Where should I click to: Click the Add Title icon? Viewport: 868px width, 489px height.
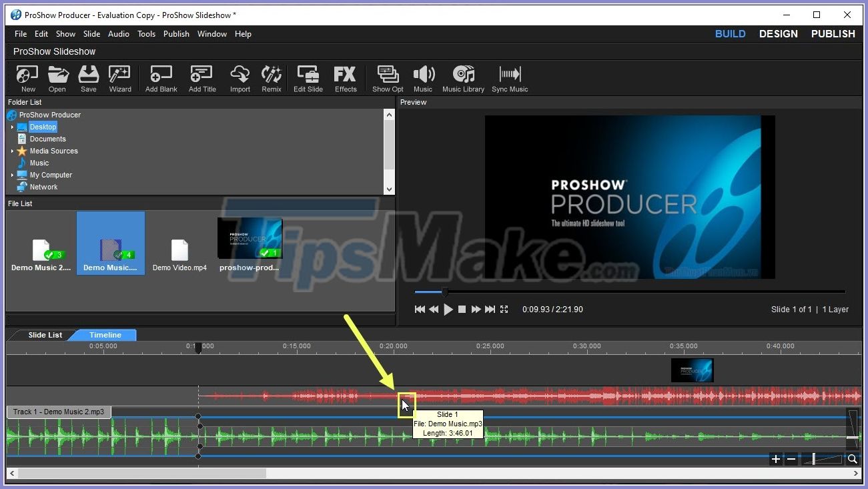[x=201, y=78]
